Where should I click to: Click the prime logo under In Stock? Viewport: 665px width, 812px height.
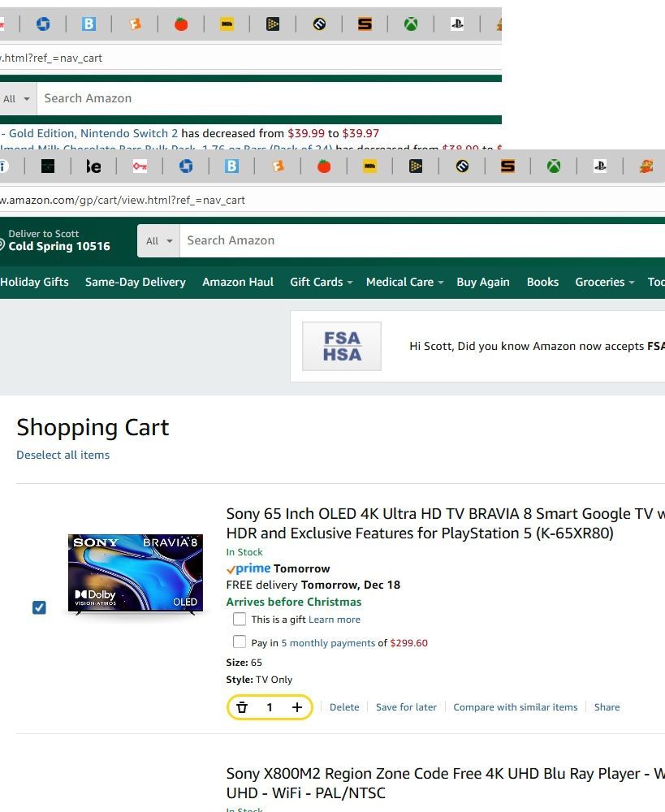click(x=248, y=568)
